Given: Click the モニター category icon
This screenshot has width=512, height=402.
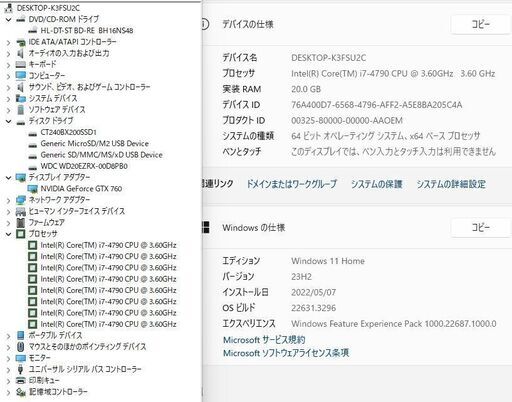Looking at the screenshot, I should pyautogui.click(x=21, y=358).
